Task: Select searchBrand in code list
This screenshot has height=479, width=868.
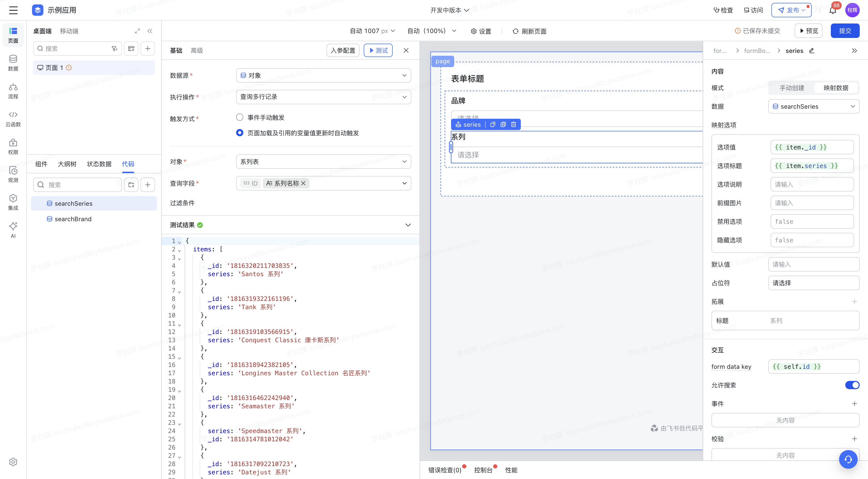Action: (94, 219)
